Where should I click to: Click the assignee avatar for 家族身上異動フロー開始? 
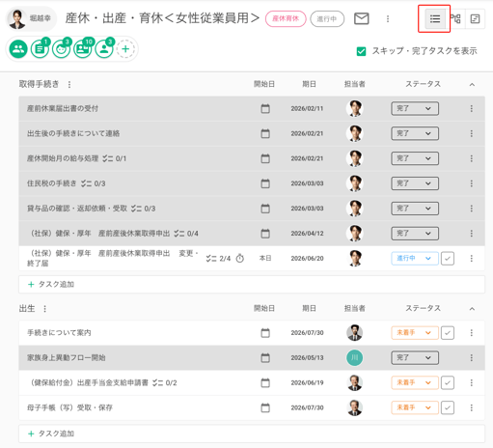(355, 358)
